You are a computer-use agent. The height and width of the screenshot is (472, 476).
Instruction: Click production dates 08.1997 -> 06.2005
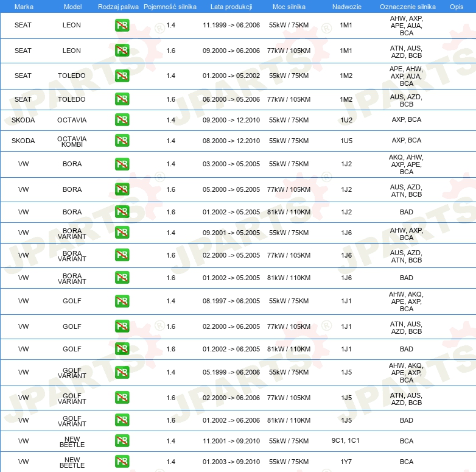[231, 301]
